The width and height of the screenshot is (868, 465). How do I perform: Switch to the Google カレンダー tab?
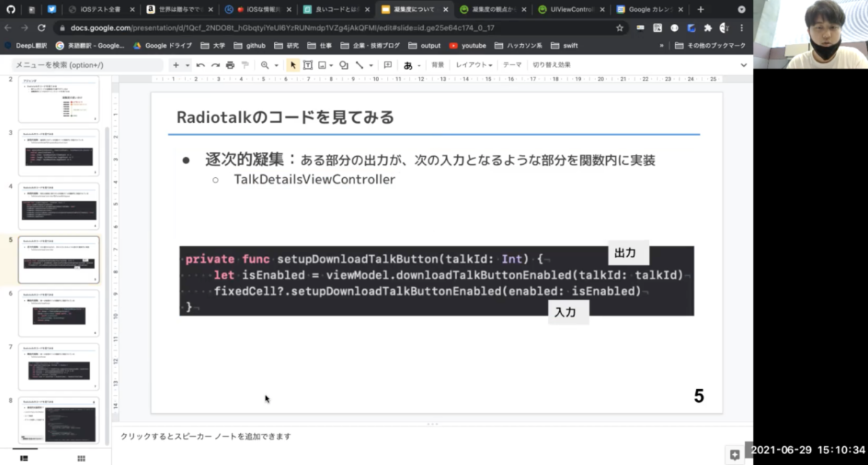pyautogui.click(x=650, y=9)
